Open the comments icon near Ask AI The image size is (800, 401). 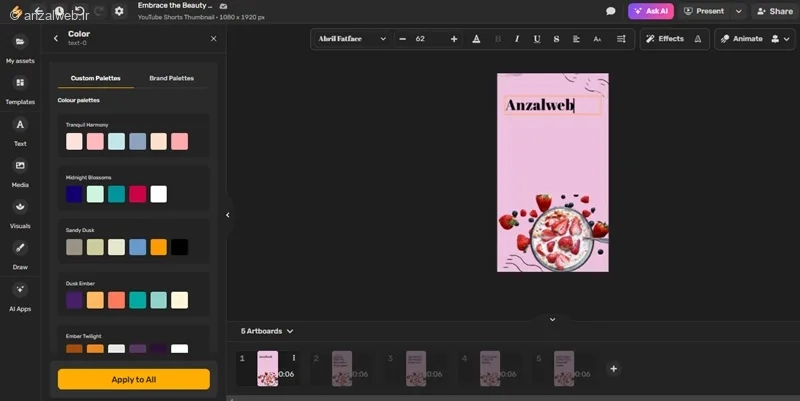[x=610, y=11]
